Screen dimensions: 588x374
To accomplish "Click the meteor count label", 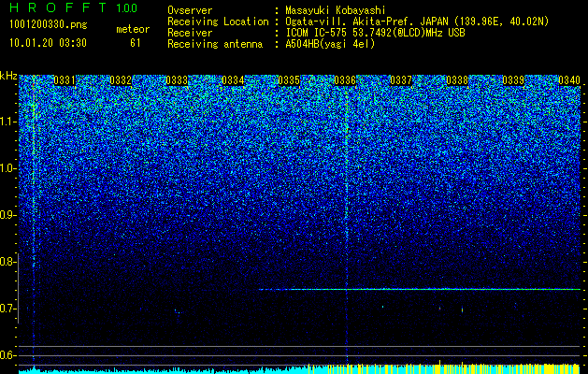I will coord(133,29).
